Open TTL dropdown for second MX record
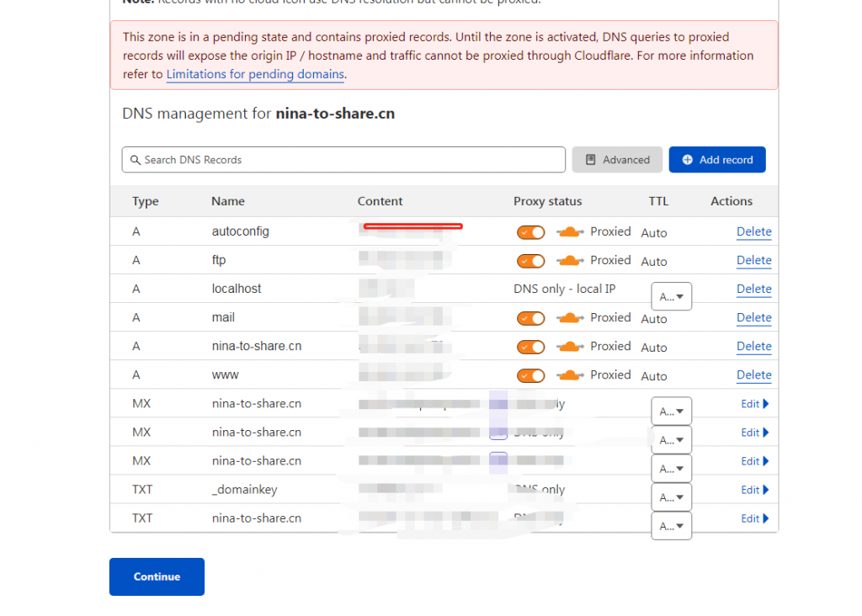862x616 pixels. (671, 439)
